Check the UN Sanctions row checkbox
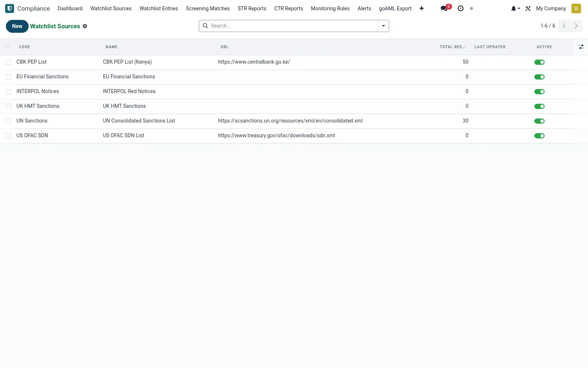This screenshot has height=368, width=588. pos(8,121)
